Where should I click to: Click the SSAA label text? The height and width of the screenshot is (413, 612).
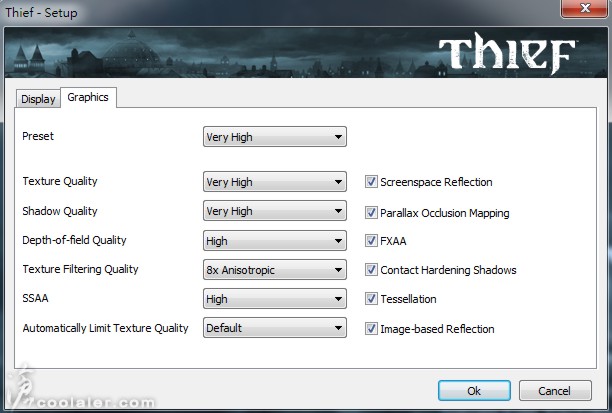tap(35, 298)
